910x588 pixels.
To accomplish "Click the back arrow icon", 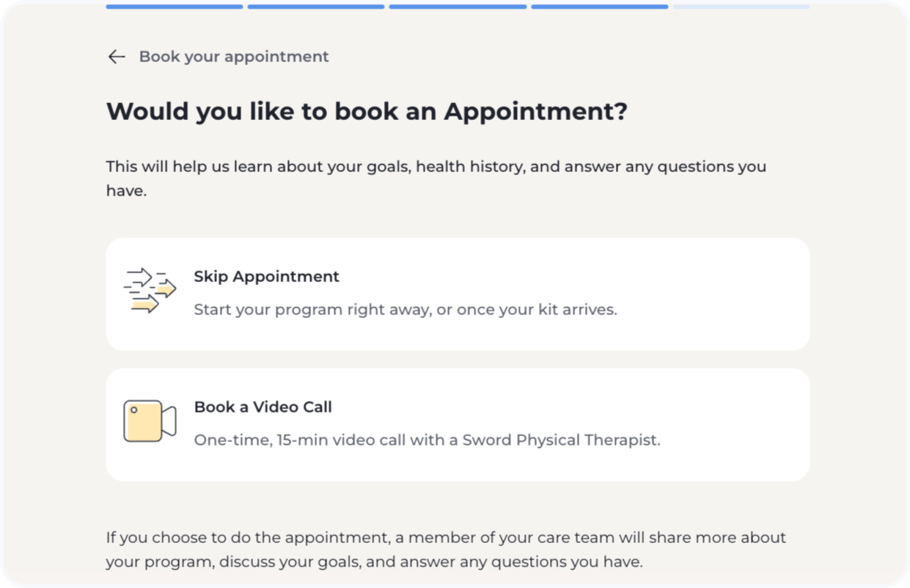I will coord(117,57).
